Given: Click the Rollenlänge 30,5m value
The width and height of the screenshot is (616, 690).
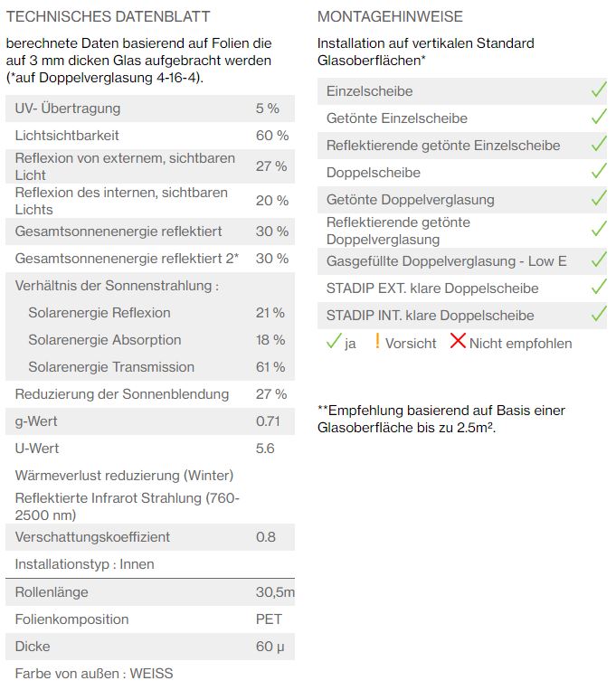Looking at the screenshot, I should pos(275,592).
